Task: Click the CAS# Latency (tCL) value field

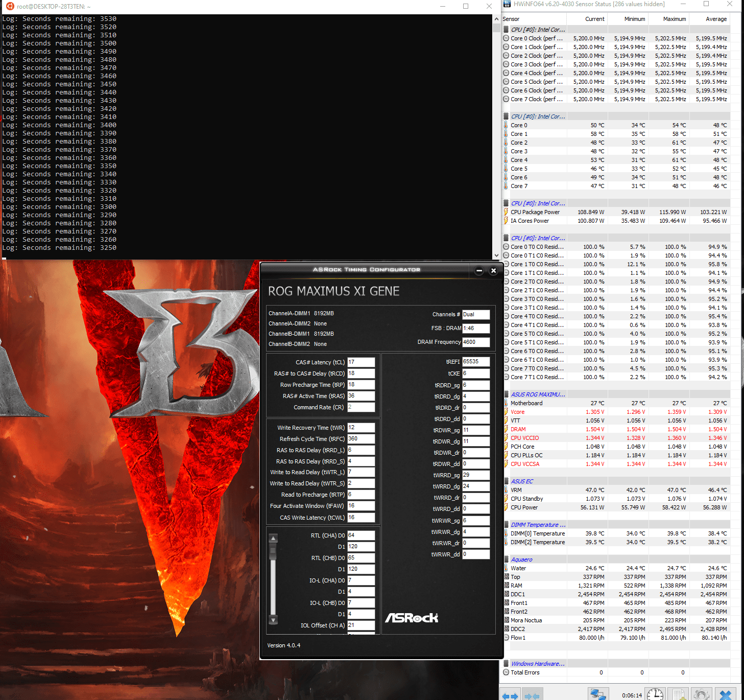Action: pos(361,362)
